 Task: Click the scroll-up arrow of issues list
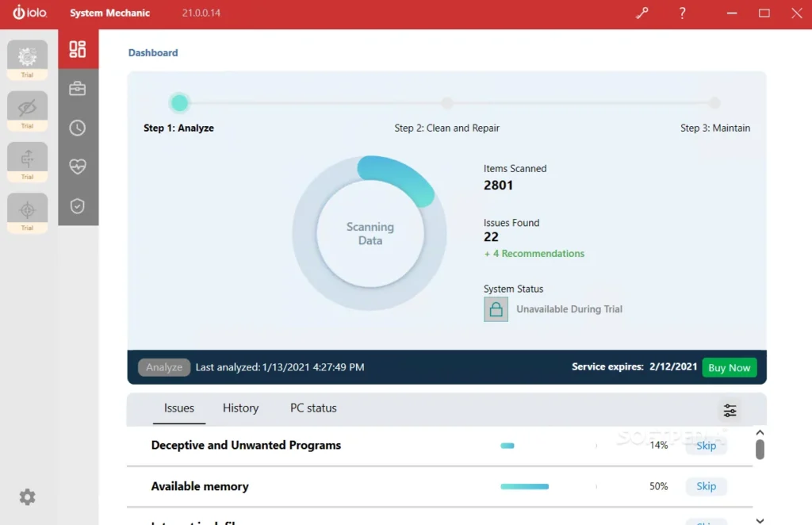click(760, 433)
